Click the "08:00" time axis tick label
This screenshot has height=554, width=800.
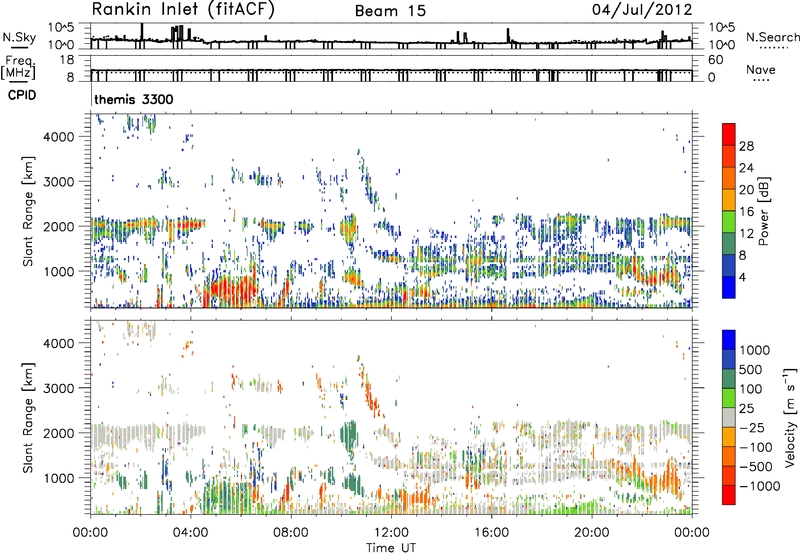(x=290, y=533)
